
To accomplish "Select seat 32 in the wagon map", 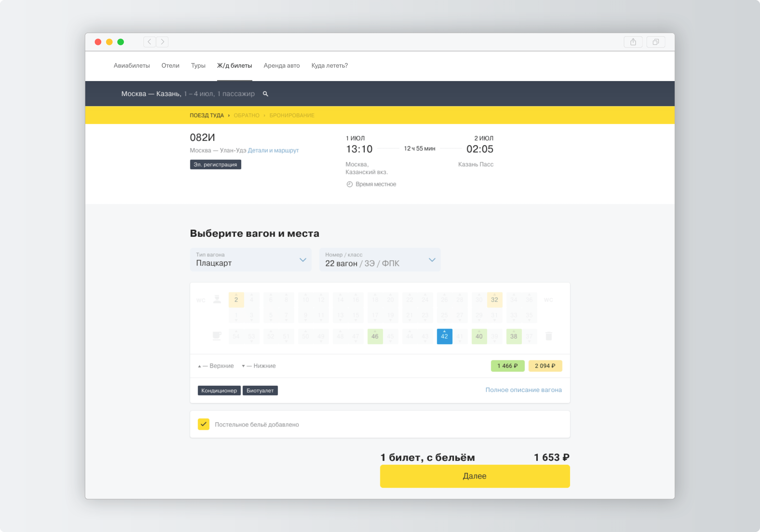I will [494, 300].
